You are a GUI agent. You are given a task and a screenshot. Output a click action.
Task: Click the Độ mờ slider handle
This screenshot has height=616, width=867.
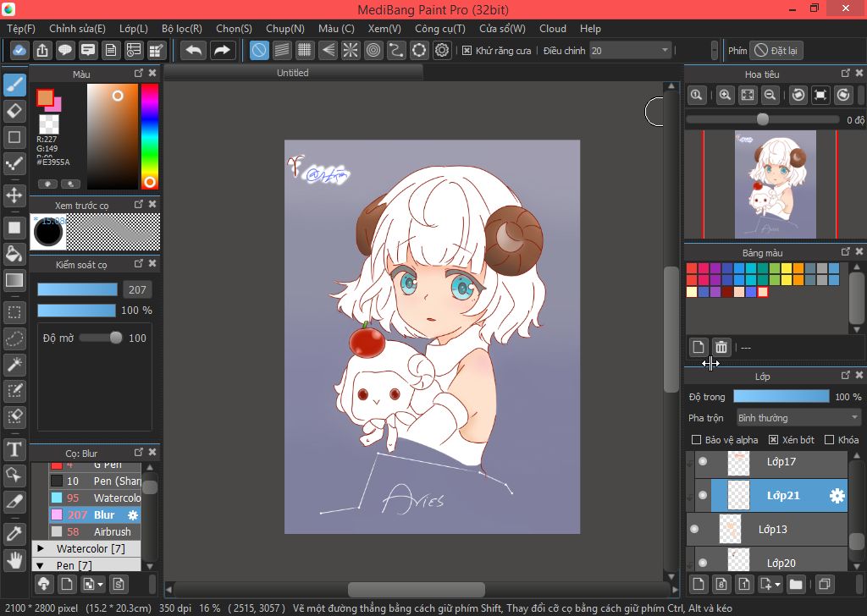(x=115, y=338)
